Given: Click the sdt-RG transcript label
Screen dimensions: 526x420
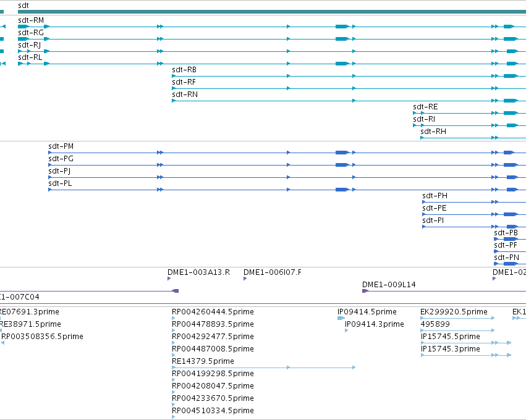Looking at the screenshot, I should pos(31,33).
